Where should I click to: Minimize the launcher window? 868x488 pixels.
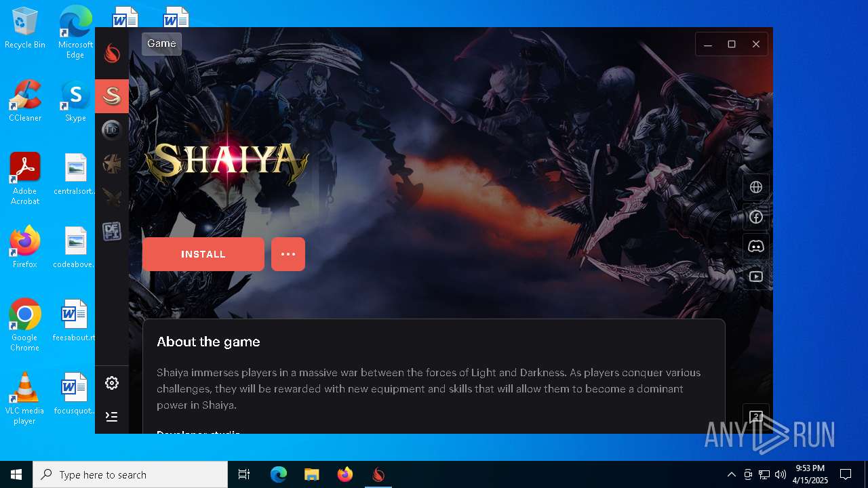click(708, 44)
